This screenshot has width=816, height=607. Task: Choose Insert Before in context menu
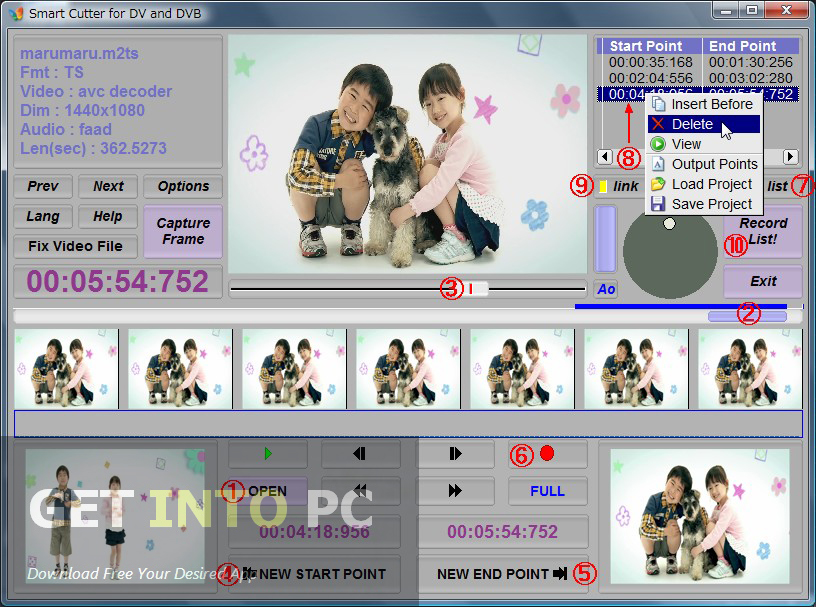[x=704, y=104]
